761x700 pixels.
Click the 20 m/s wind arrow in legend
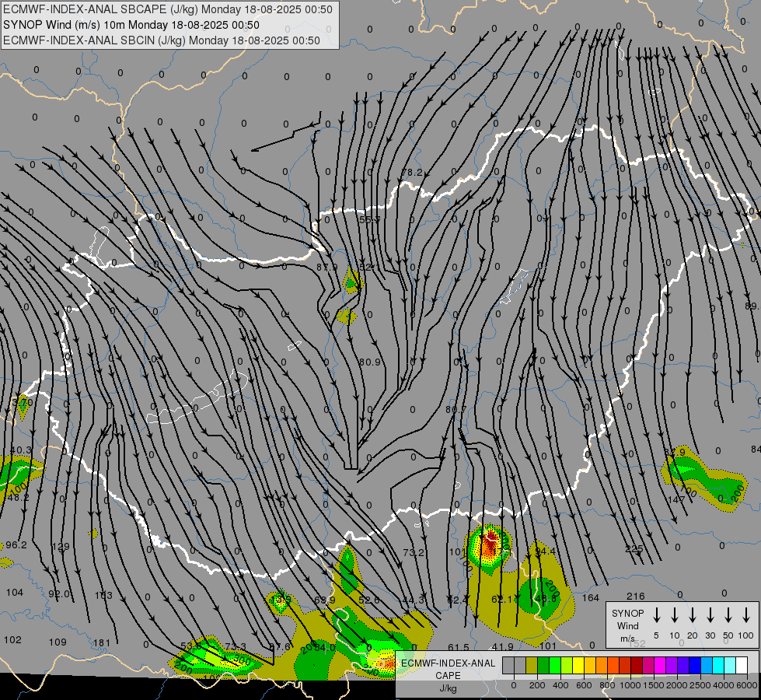coord(693,615)
